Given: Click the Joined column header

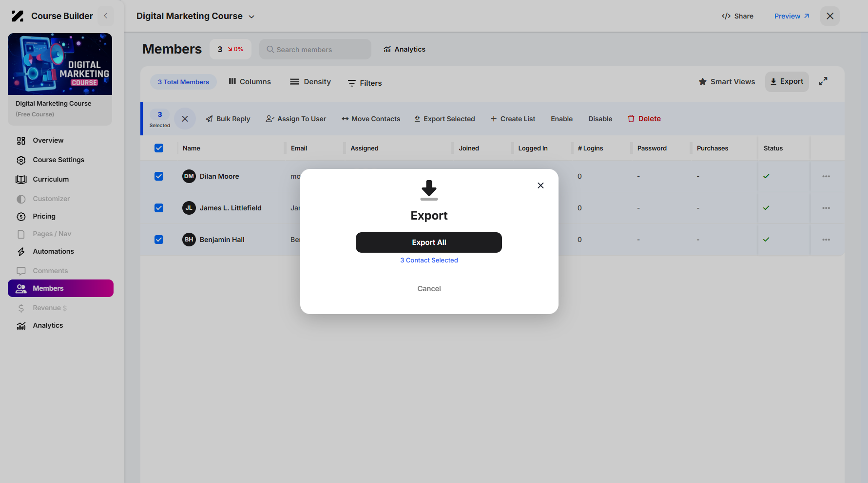Looking at the screenshot, I should 469,148.
